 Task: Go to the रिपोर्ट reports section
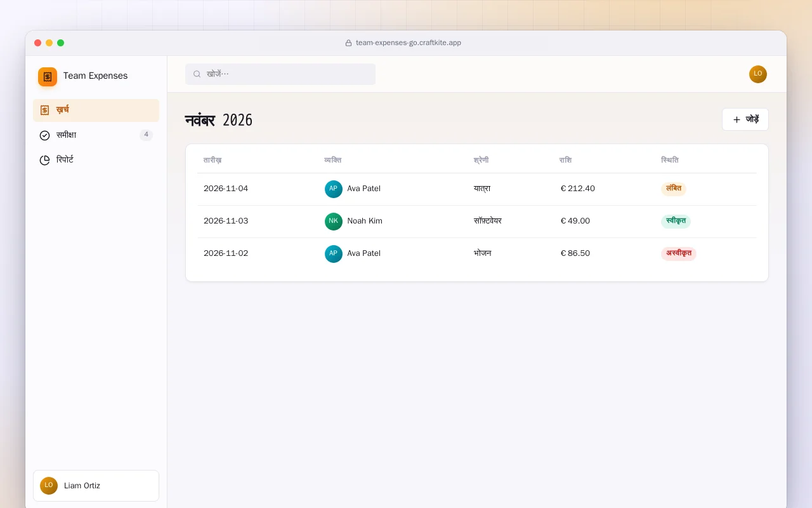pyautogui.click(x=96, y=160)
